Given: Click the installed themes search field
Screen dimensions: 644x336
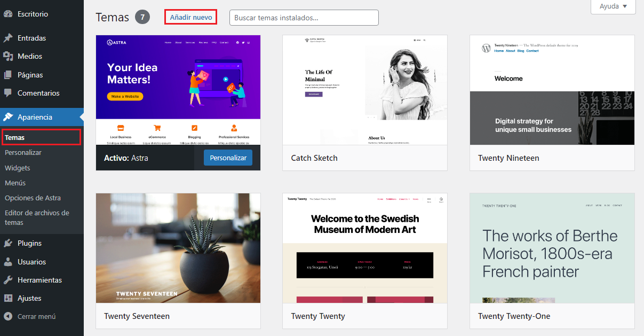Looking at the screenshot, I should coord(304,17).
